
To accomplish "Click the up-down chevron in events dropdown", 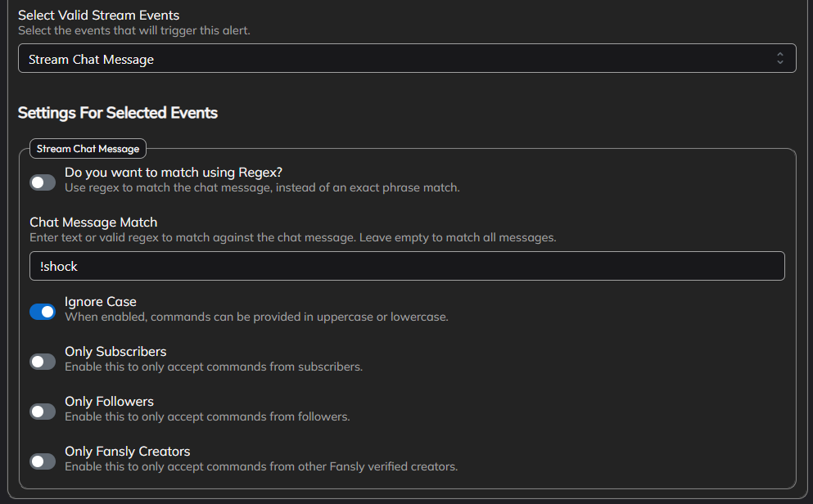I will pos(779,58).
